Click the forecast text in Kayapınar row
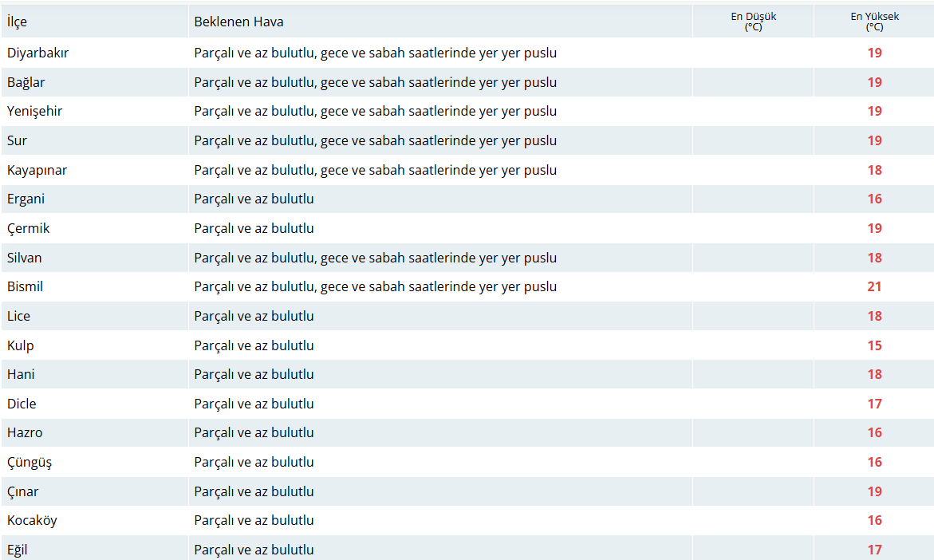The width and height of the screenshot is (934, 560). [375, 171]
